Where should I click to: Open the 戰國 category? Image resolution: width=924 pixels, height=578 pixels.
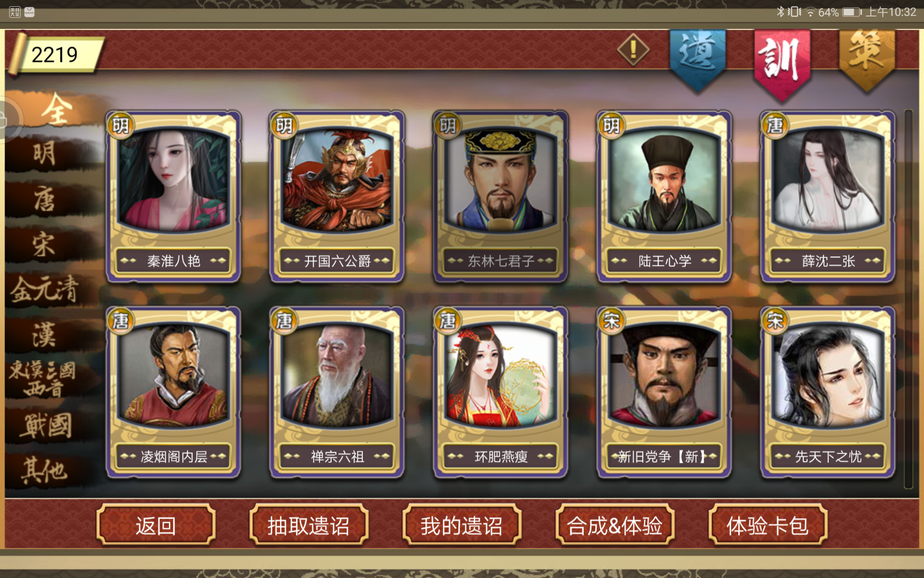[x=46, y=425]
